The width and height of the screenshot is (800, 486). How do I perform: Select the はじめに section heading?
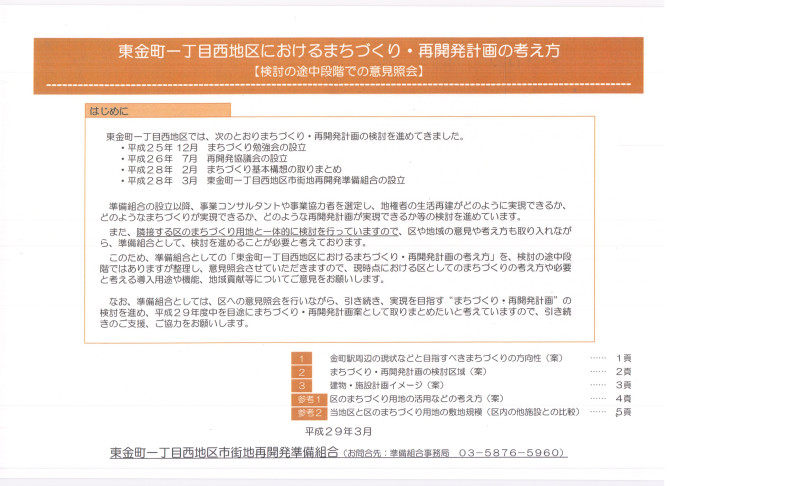158,110
